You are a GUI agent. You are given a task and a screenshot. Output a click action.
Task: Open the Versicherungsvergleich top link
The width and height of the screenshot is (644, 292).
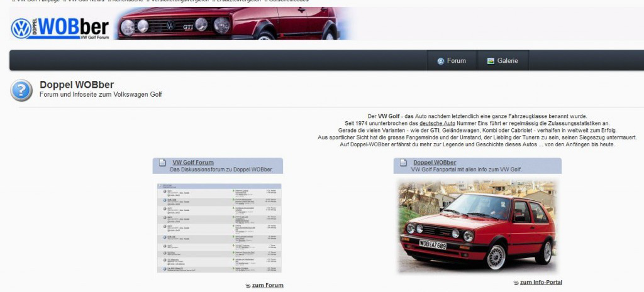(179, 1)
